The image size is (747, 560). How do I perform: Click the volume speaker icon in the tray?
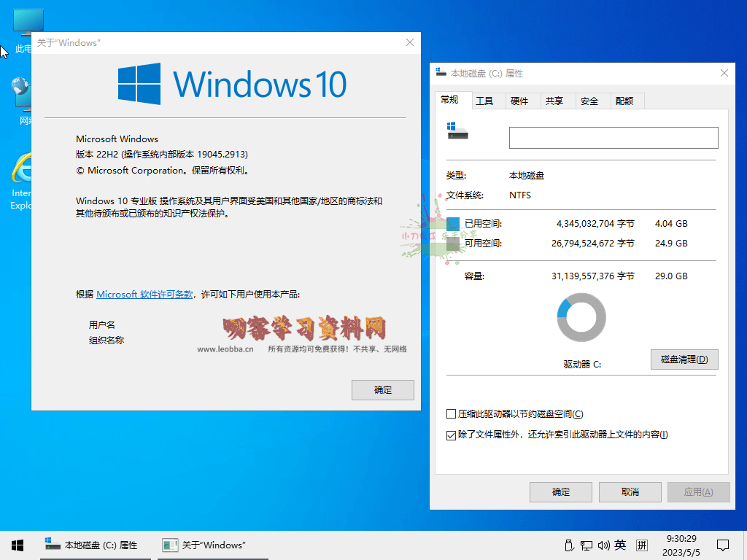[603, 545]
